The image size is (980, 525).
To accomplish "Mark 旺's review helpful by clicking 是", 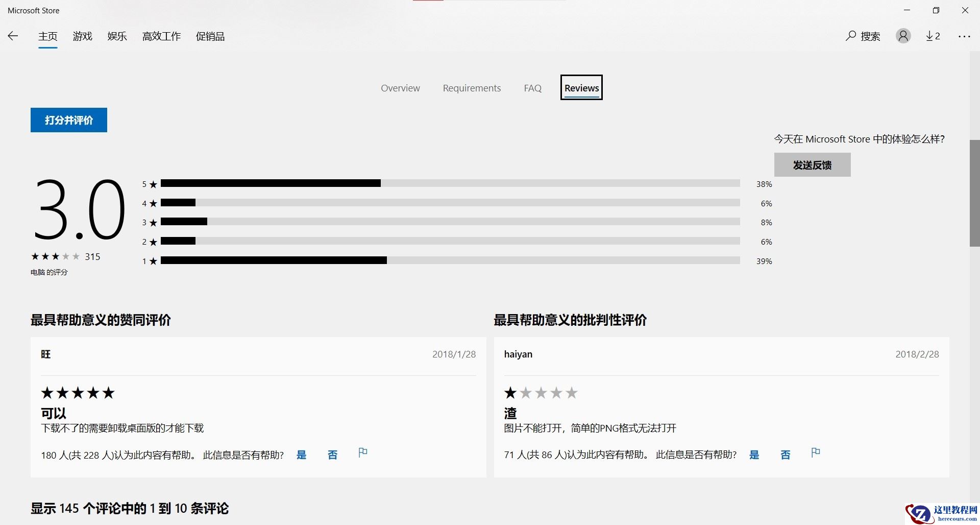I will pos(301,455).
